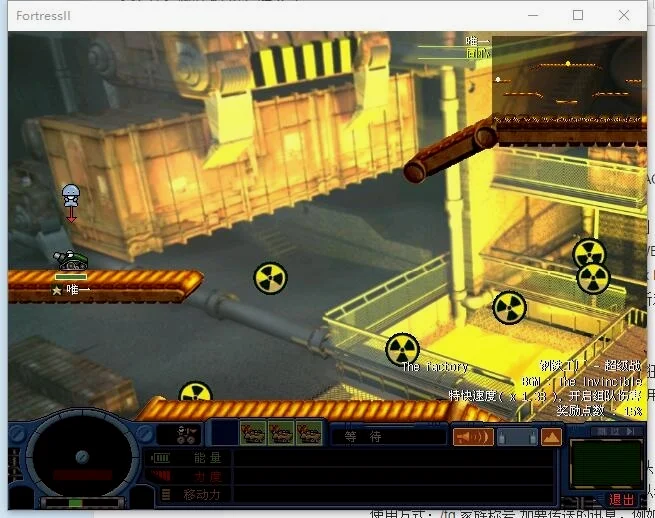Click the round knob left of the angle dial

click(x=18, y=434)
